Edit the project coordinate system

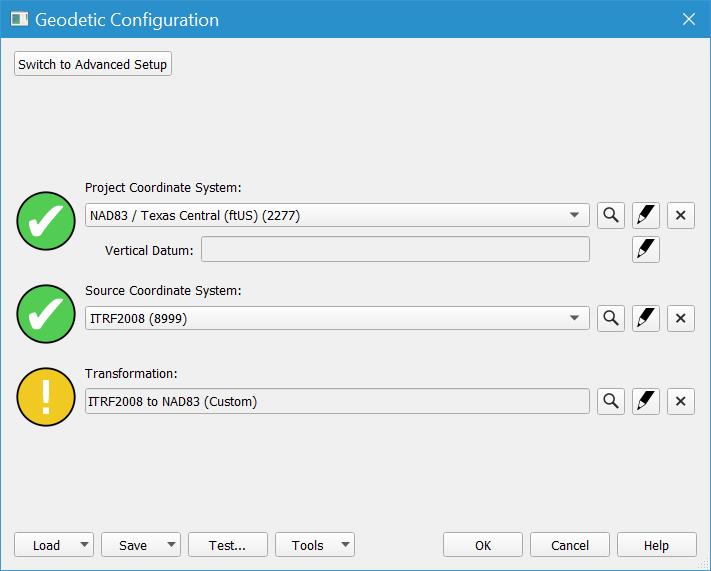(x=646, y=215)
